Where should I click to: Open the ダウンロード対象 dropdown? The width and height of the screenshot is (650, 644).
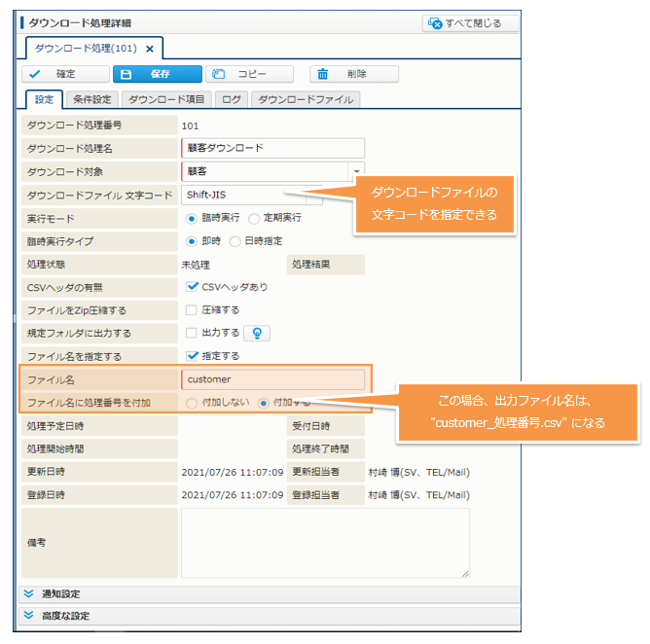356,171
